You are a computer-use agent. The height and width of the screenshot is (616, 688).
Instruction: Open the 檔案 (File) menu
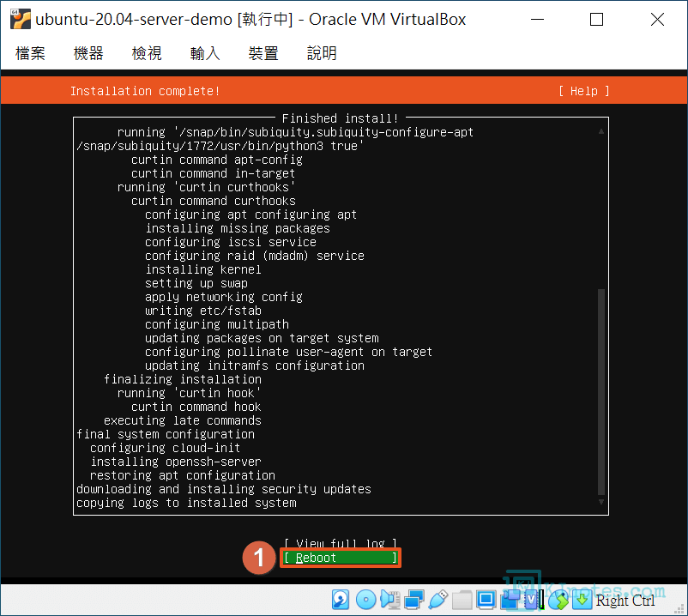pyautogui.click(x=30, y=53)
